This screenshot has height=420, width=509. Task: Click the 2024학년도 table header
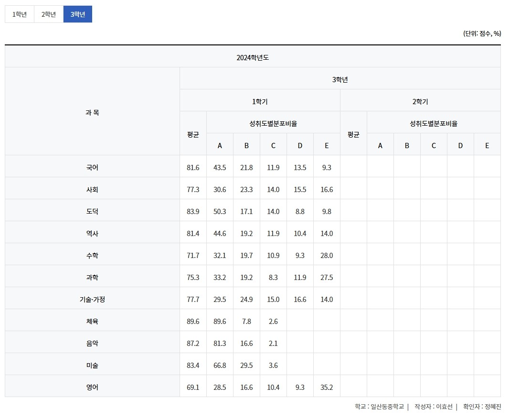click(253, 57)
